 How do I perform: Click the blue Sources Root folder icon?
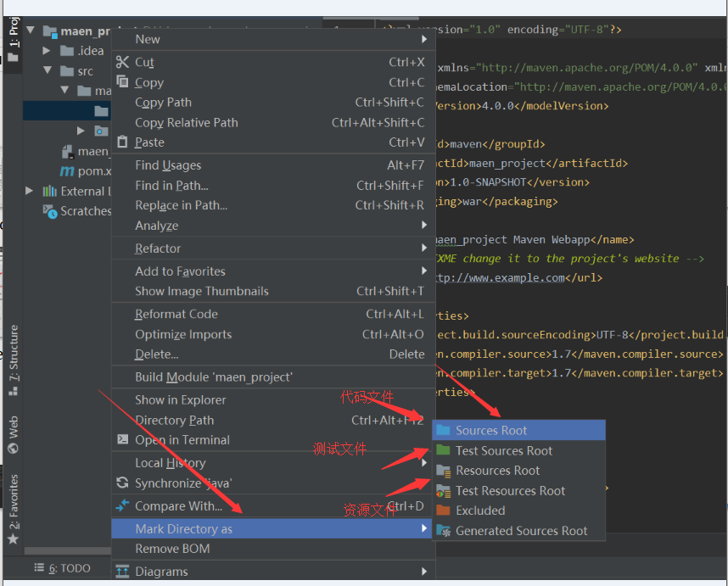[x=444, y=430]
